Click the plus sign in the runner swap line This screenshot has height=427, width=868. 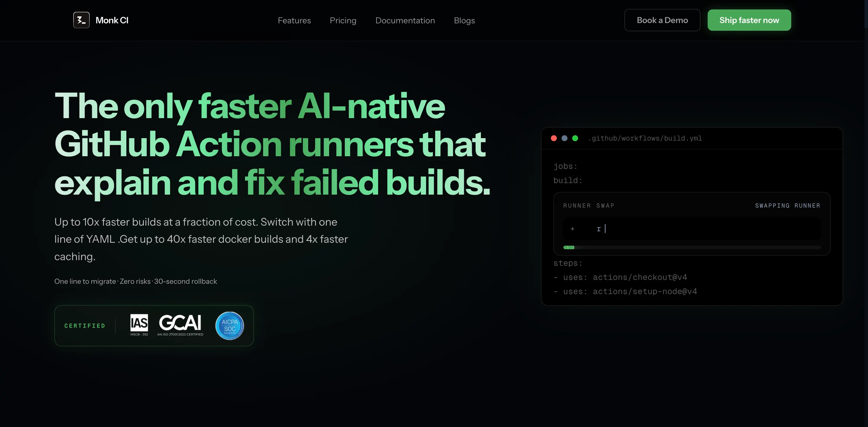click(572, 229)
